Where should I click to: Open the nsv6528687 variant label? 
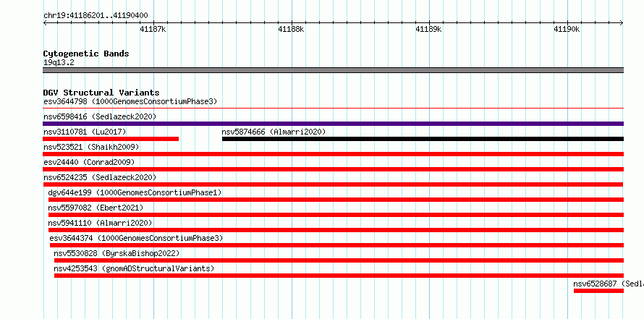tap(609, 284)
